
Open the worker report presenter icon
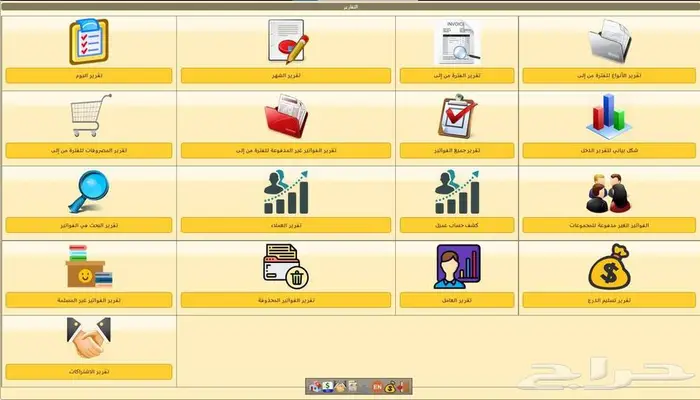click(x=457, y=267)
